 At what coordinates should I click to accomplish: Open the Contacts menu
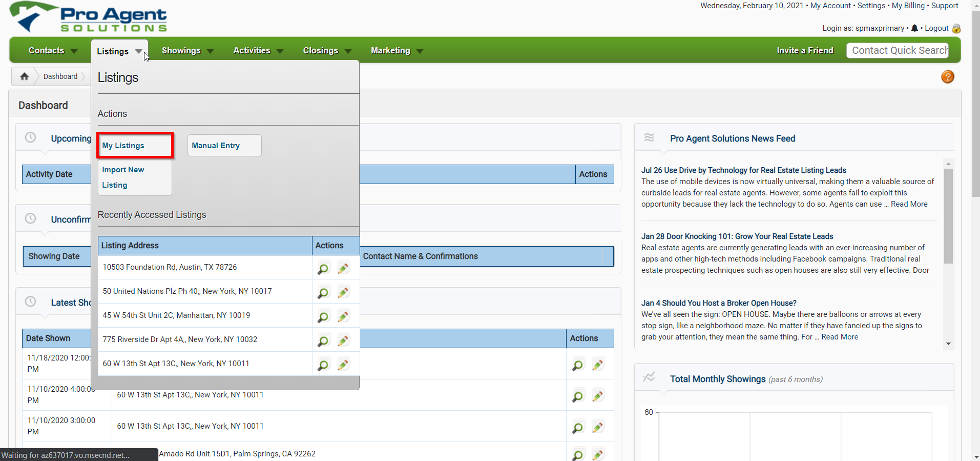(x=46, y=50)
